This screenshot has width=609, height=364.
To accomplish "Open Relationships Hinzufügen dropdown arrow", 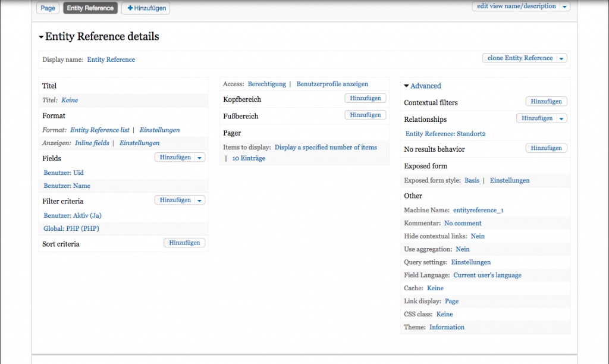I will pyautogui.click(x=562, y=119).
